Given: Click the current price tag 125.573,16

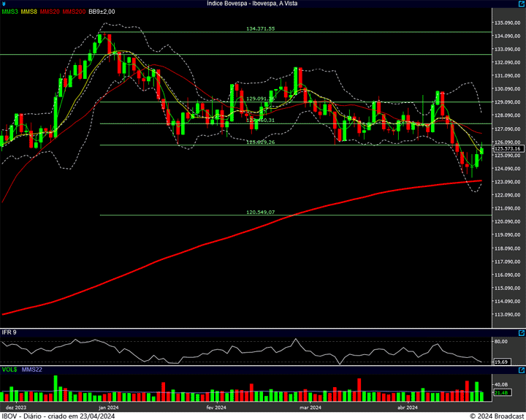Looking at the screenshot, I should 507,148.
